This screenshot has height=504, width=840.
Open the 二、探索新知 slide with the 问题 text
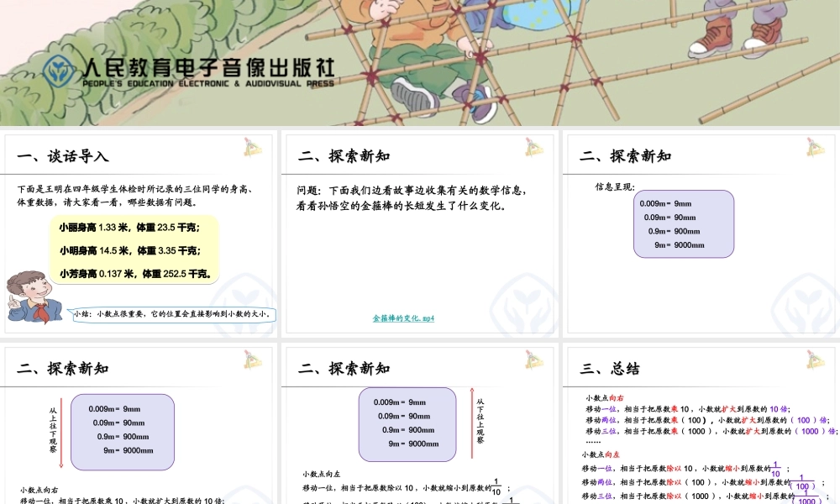point(420,234)
